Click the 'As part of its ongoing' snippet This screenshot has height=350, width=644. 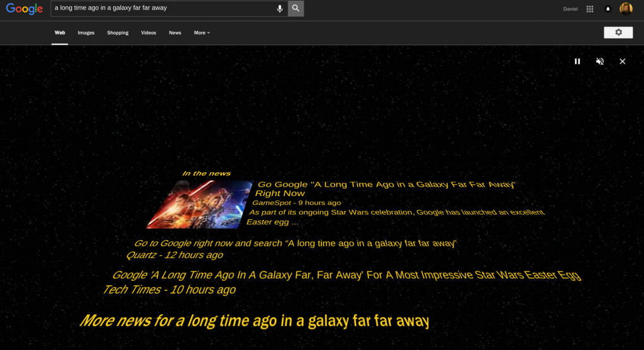pyautogui.click(x=396, y=217)
